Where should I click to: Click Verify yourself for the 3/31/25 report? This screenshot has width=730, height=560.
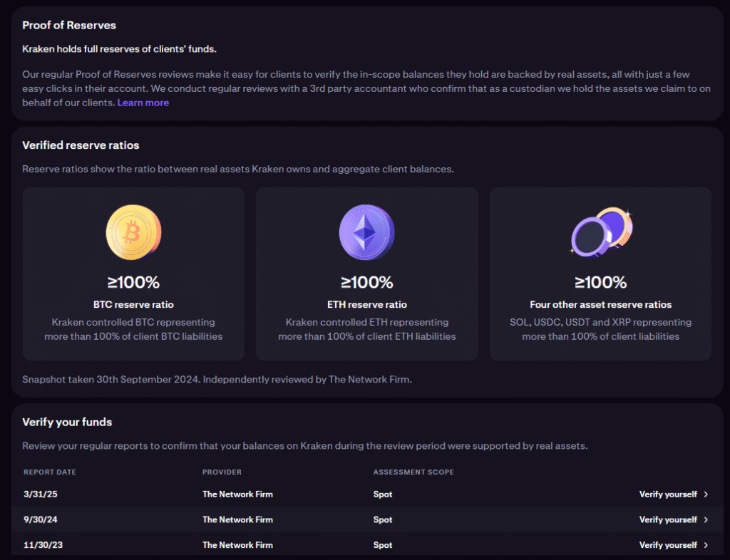click(667, 494)
